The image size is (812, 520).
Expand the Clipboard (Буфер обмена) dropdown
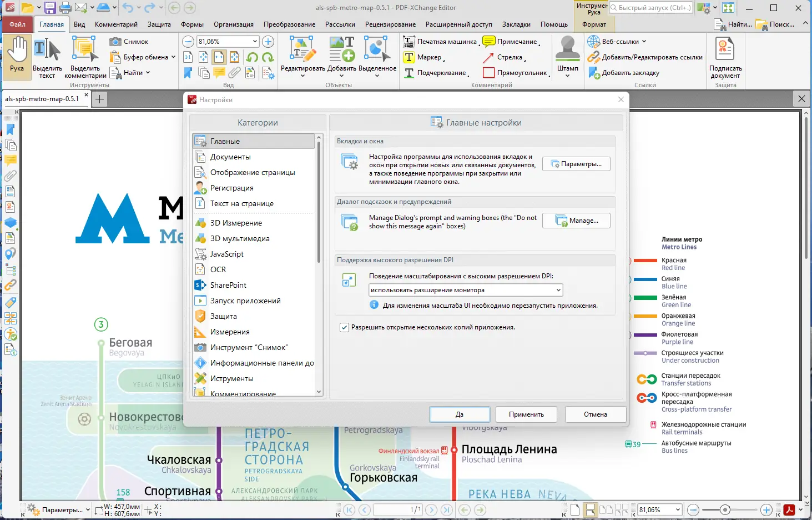coord(173,57)
